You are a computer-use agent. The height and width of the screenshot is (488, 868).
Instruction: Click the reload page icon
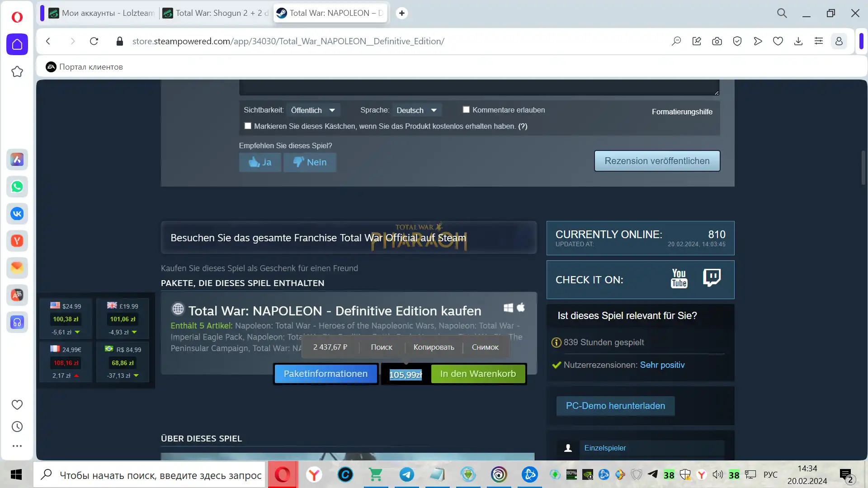click(x=94, y=41)
